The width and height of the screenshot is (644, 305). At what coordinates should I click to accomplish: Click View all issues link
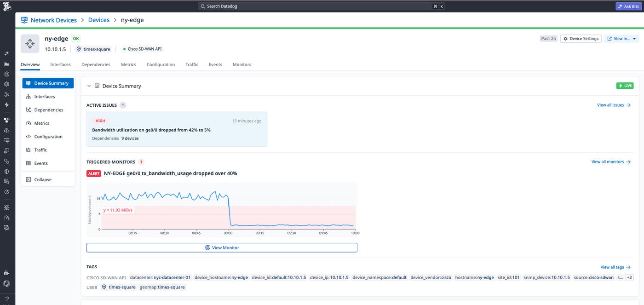coord(614,105)
